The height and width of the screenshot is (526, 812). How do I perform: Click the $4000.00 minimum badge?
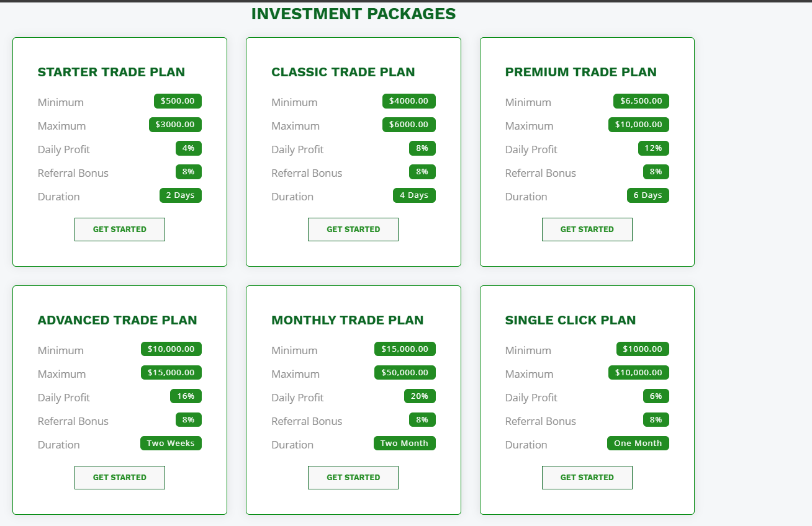click(x=408, y=101)
